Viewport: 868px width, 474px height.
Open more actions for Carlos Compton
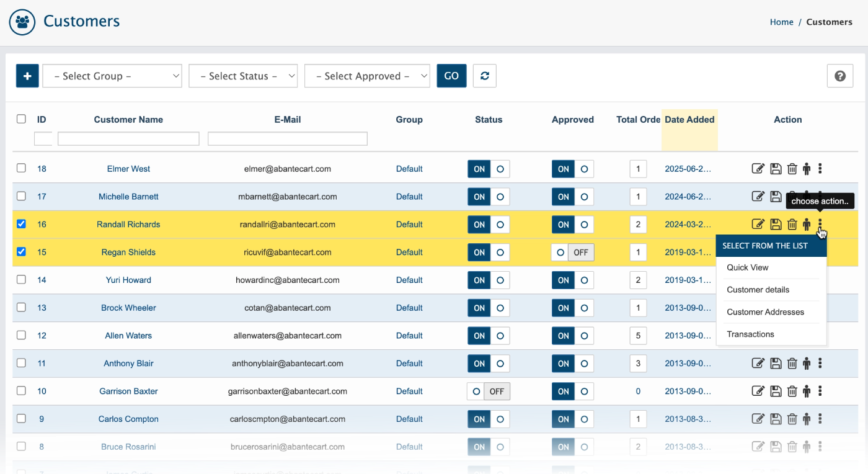(820, 419)
